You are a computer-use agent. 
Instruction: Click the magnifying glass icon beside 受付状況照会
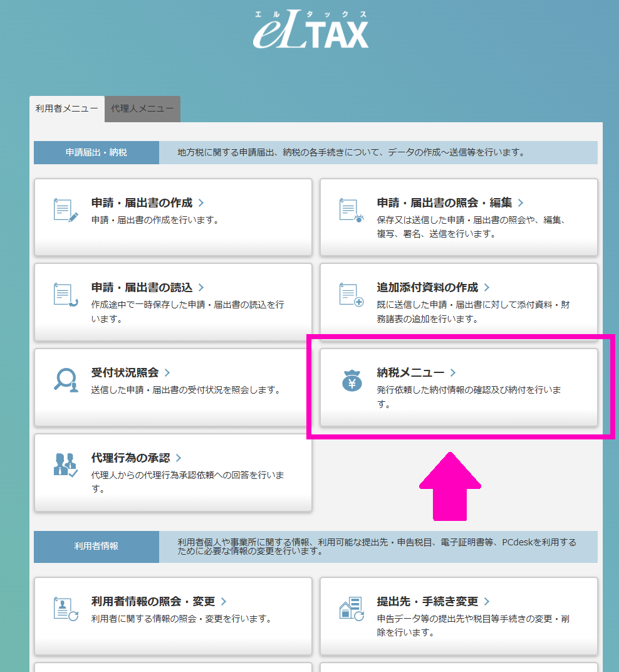coord(65,381)
